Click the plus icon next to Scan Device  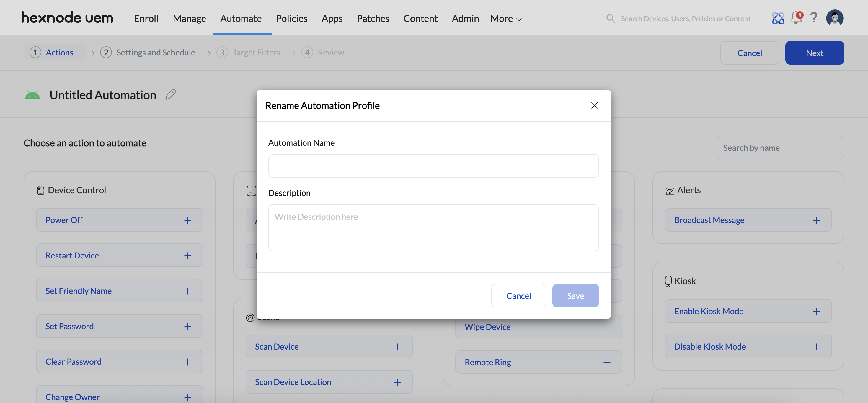(397, 347)
